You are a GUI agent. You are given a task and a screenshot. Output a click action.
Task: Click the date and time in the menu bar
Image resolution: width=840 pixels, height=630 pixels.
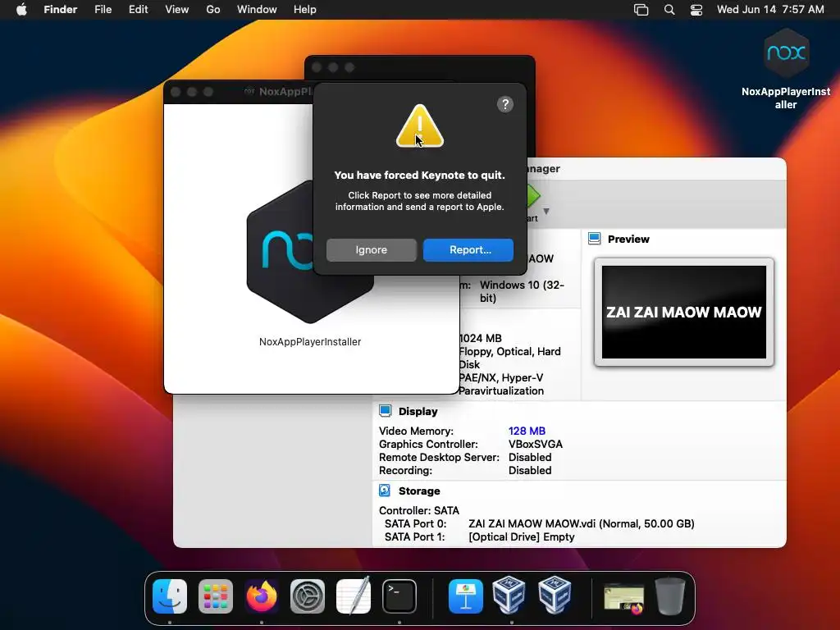pyautogui.click(x=770, y=10)
